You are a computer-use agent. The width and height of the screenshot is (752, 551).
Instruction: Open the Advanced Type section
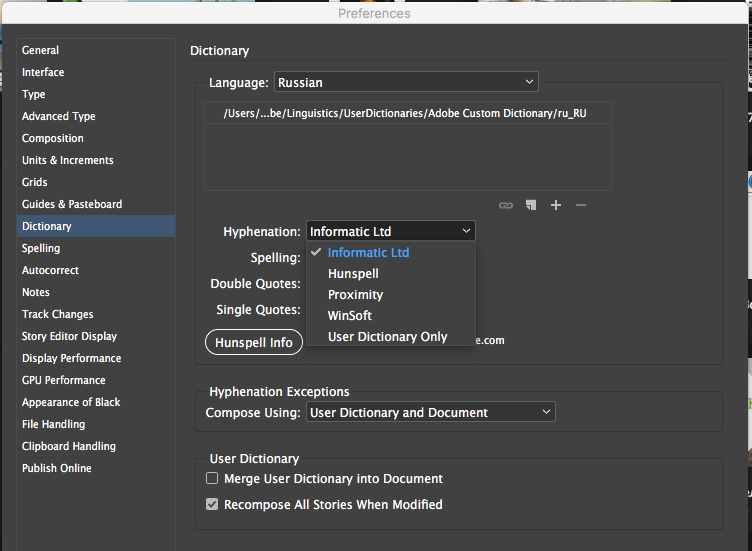(x=59, y=116)
